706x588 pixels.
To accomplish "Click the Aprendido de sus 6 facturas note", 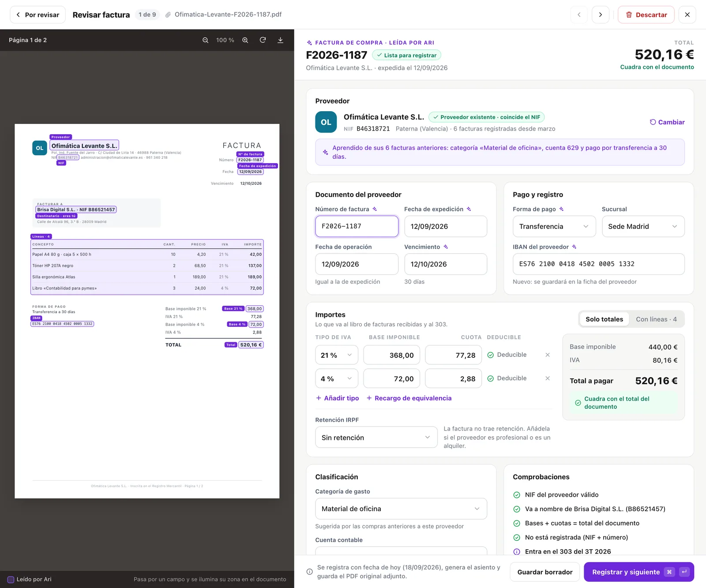I will [x=500, y=152].
